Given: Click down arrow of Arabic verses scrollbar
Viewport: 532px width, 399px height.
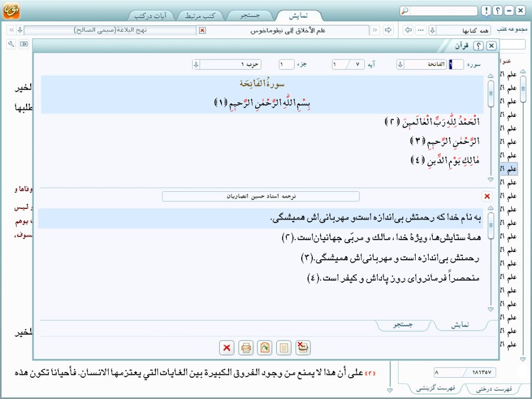Looking at the screenshot, I should click(491, 179).
